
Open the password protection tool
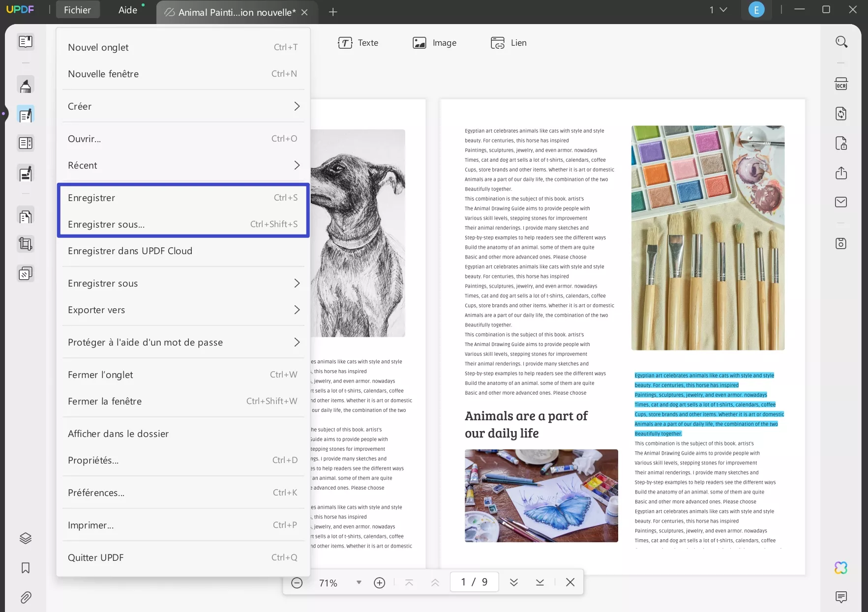[x=841, y=143]
